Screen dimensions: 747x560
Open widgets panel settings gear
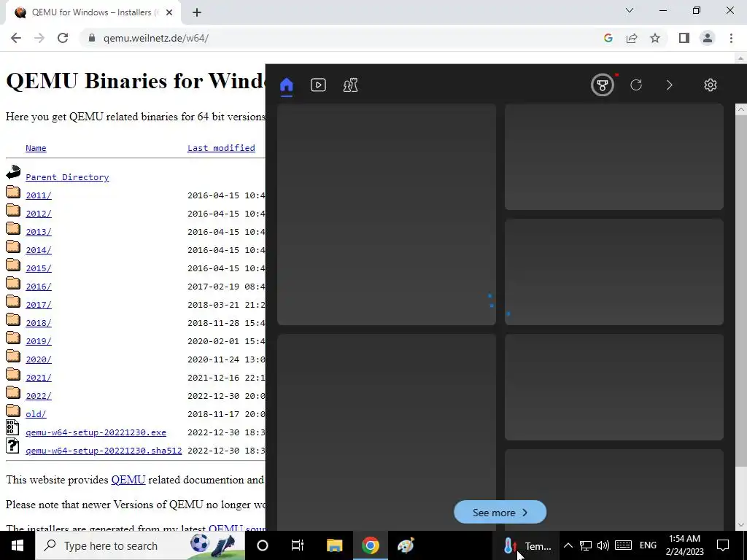coord(711,85)
